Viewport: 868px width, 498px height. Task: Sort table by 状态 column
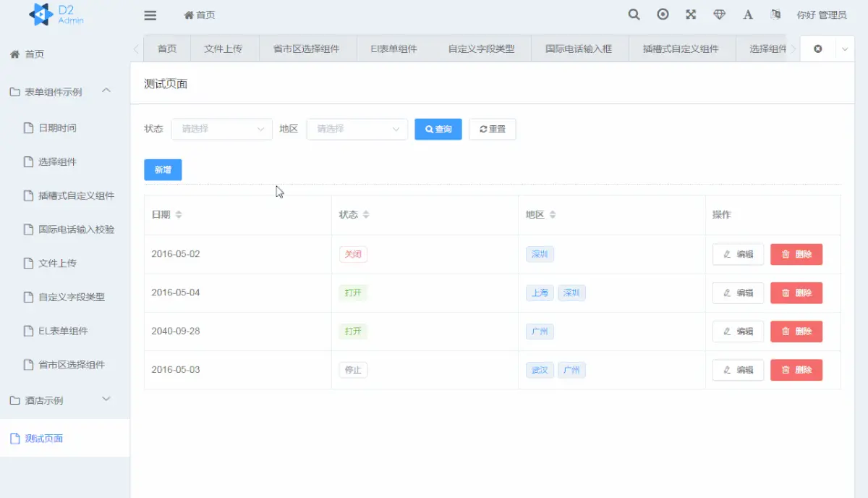click(366, 215)
